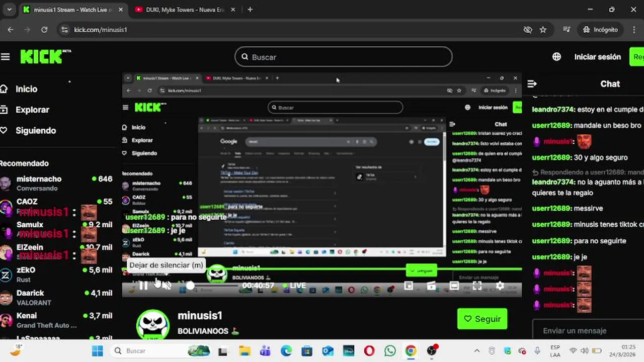Screen dimensions: 644x362
Task: Jump to LIVE in the player
Action: point(295,286)
